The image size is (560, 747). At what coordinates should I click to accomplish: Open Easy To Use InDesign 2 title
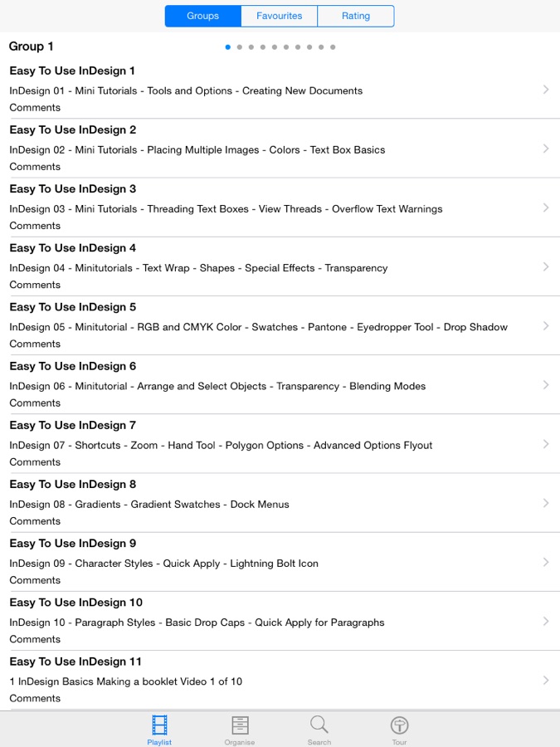[73, 130]
